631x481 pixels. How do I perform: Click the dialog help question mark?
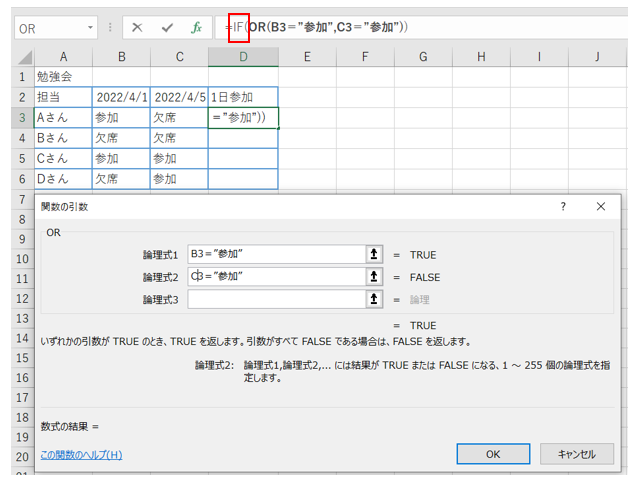tap(563, 206)
